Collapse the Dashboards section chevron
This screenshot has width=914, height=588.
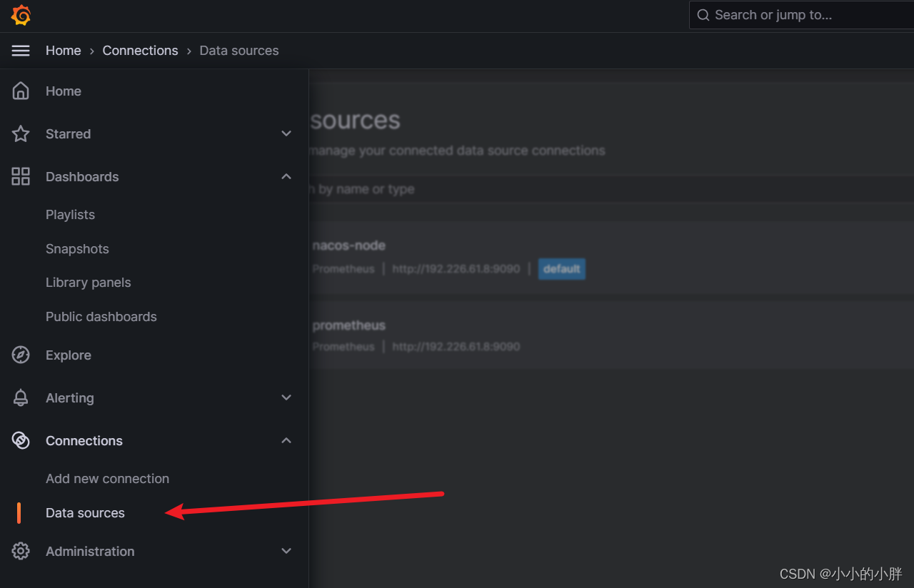(286, 177)
